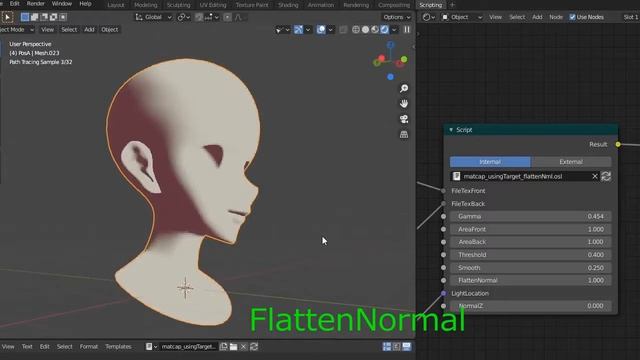The height and width of the screenshot is (360, 640).
Task: Click the LightLocation input socket
Action: [444, 293]
